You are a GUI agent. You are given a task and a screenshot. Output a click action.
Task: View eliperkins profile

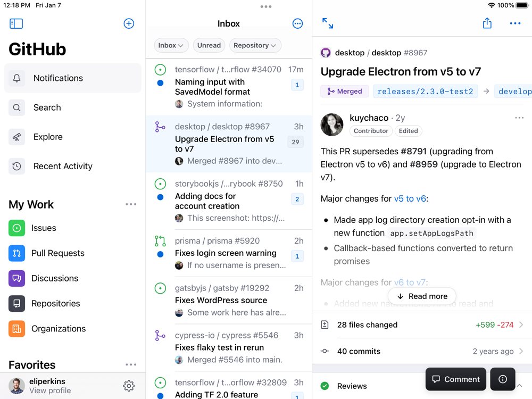click(x=41, y=386)
